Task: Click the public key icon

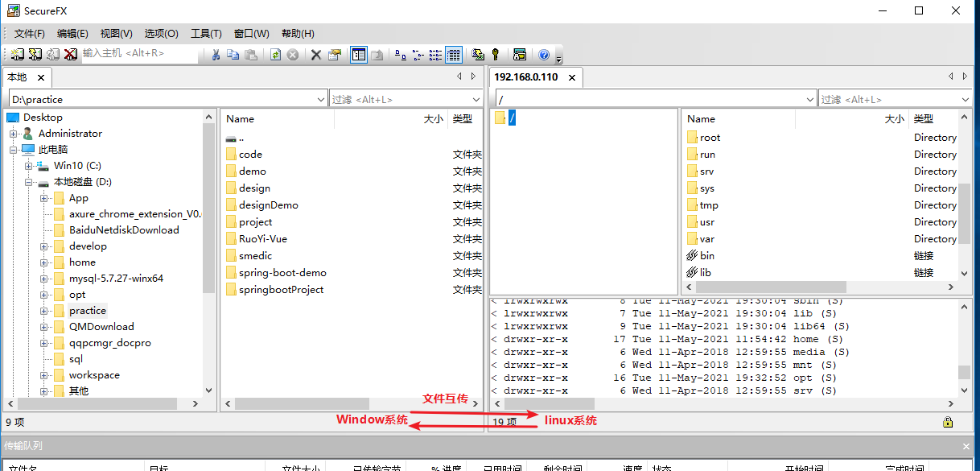Action: point(496,55)
